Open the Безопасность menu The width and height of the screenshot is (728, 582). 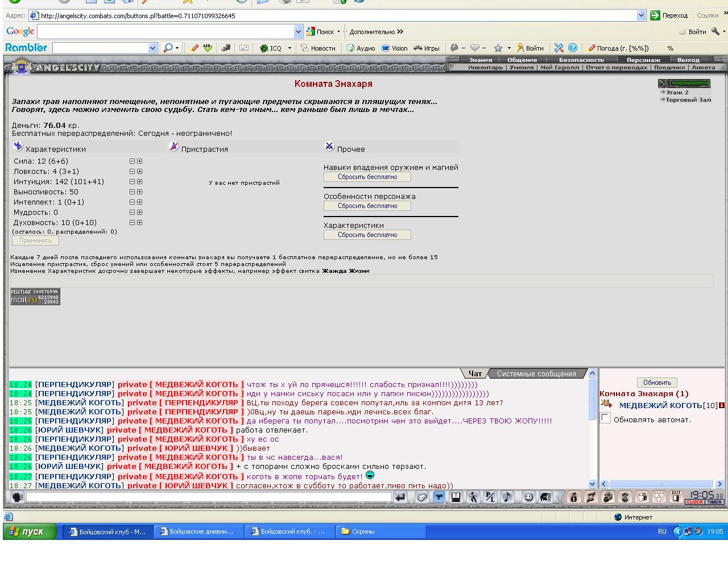coord(581,60)
